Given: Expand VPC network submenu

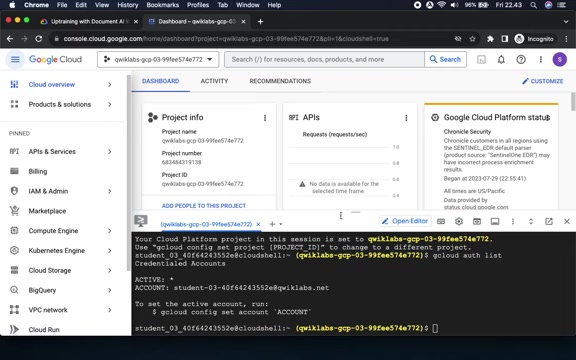Looking at the screenshot, I should [x=109, y=310].
